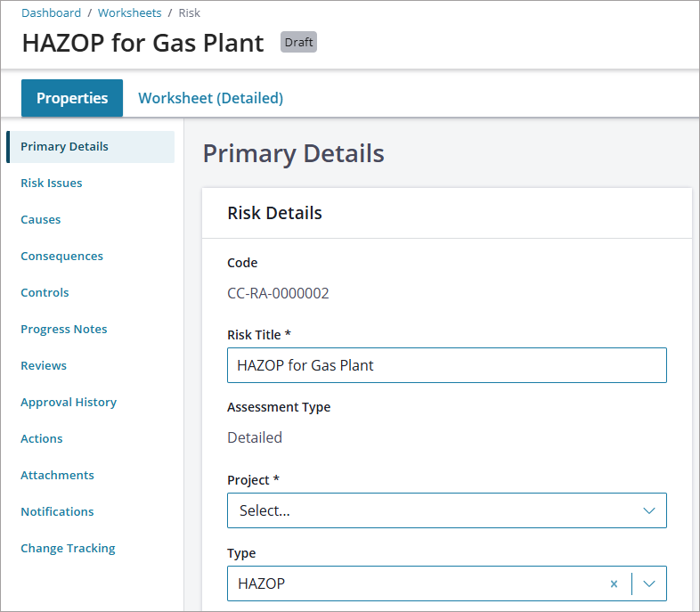Go to Dashboard breadcrumb link
700x612 pixels.
[52, 13]
